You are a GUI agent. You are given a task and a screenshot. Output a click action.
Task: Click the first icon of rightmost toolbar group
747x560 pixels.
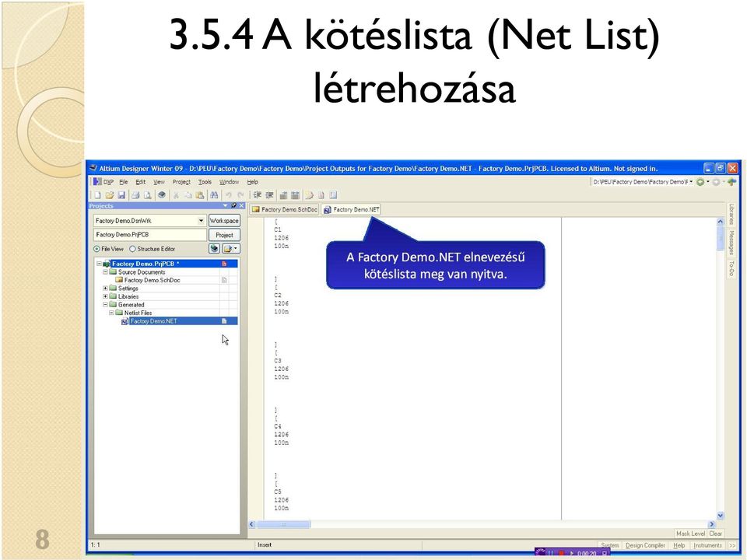point(310,195)
